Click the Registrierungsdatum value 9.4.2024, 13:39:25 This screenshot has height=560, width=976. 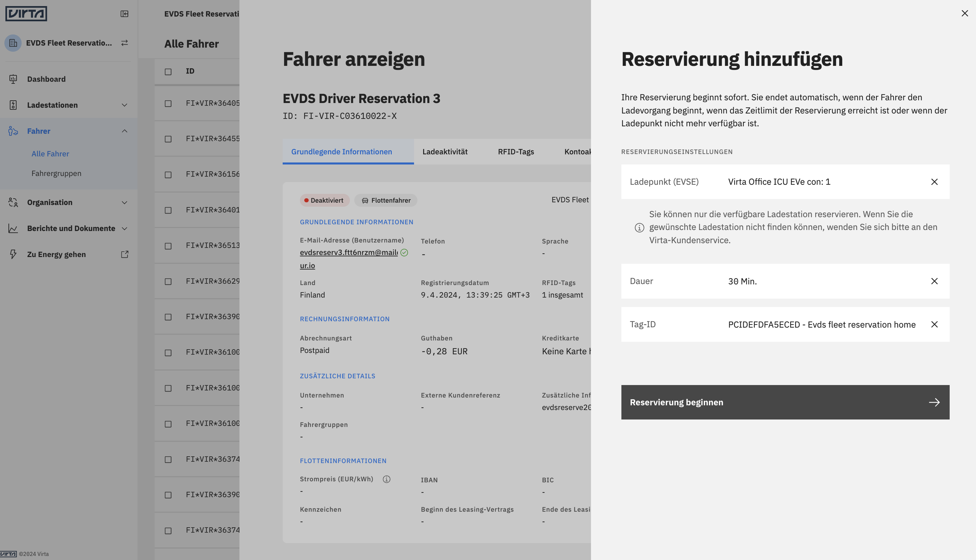475,295
